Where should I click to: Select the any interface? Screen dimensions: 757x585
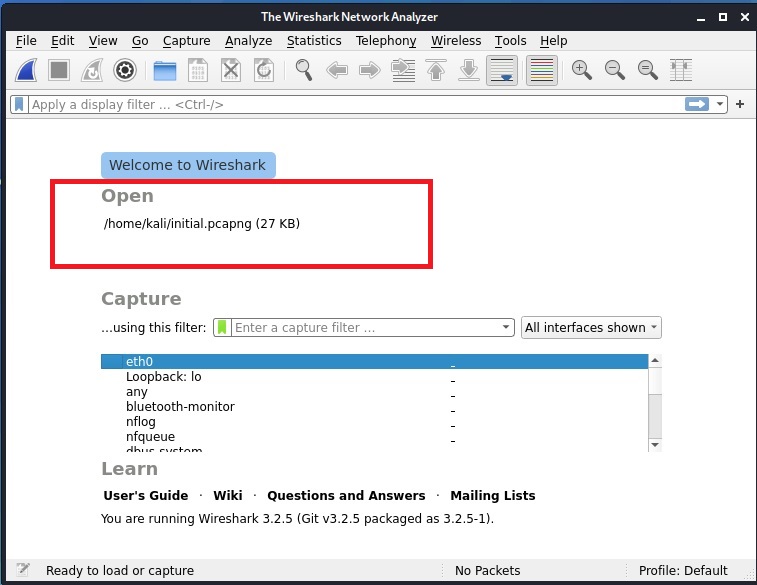(374, 391)
